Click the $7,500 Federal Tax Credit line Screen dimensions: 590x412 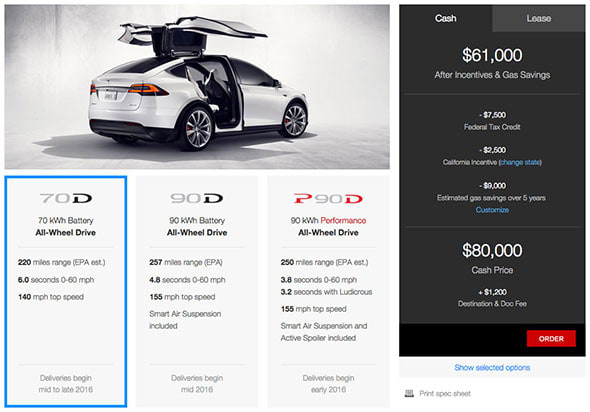click(492, 121)
